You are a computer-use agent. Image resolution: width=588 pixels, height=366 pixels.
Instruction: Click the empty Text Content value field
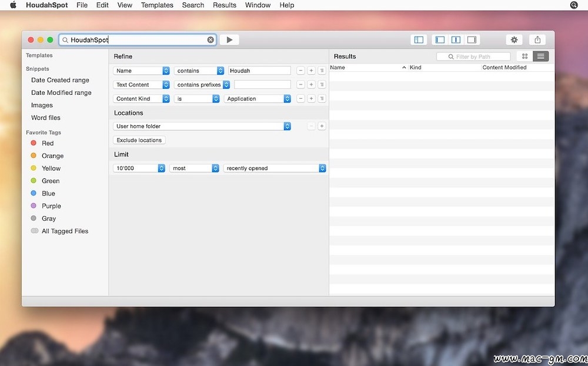click(262, 85)
